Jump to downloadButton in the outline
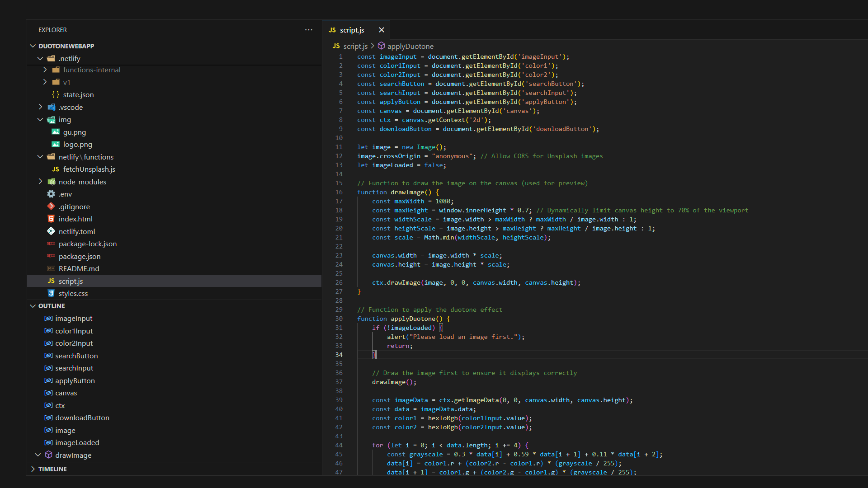The image size is (868, 488). pyautogui.click(x=82, y=418)
